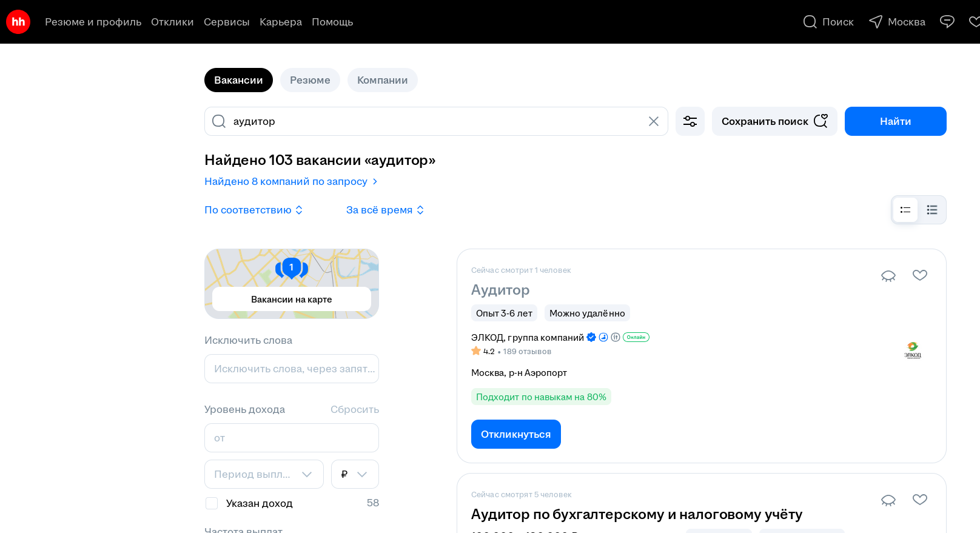This screenshot has height=533, width=980.
Task: Click Откликнуться on Аудитор vacancy
Action: 515,434
